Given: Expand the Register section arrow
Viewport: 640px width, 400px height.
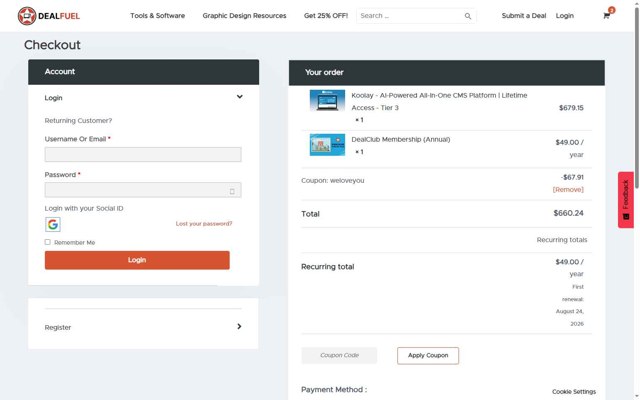Looking at the screenshot, I should pyautogui.click(x=239, y=327).
